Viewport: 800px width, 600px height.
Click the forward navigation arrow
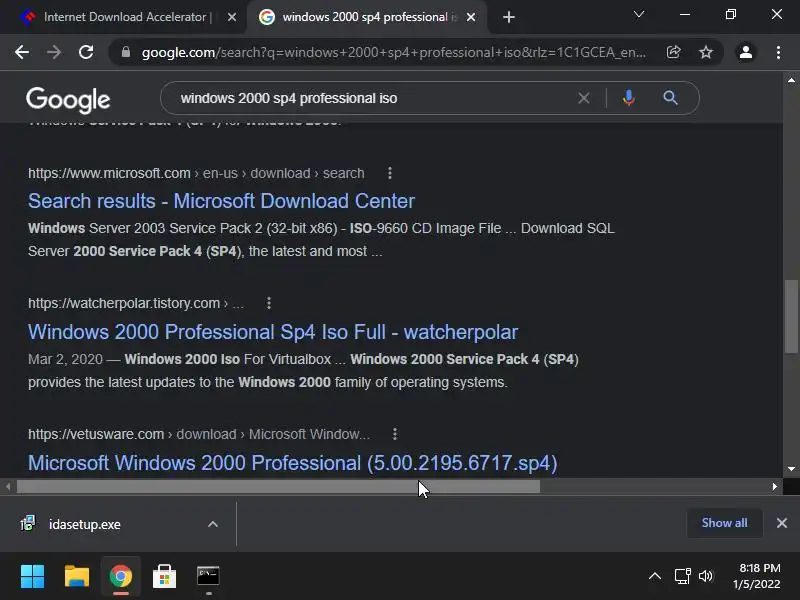coord(54,52)
